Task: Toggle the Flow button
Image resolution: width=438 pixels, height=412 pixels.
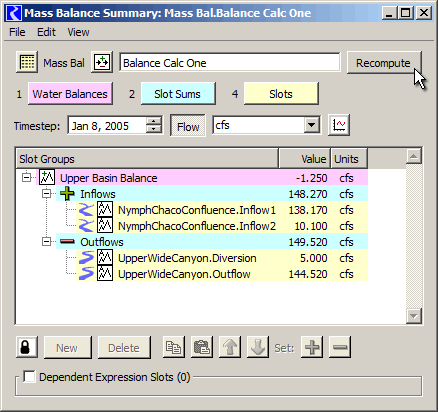Action: [x=188, y=126]
